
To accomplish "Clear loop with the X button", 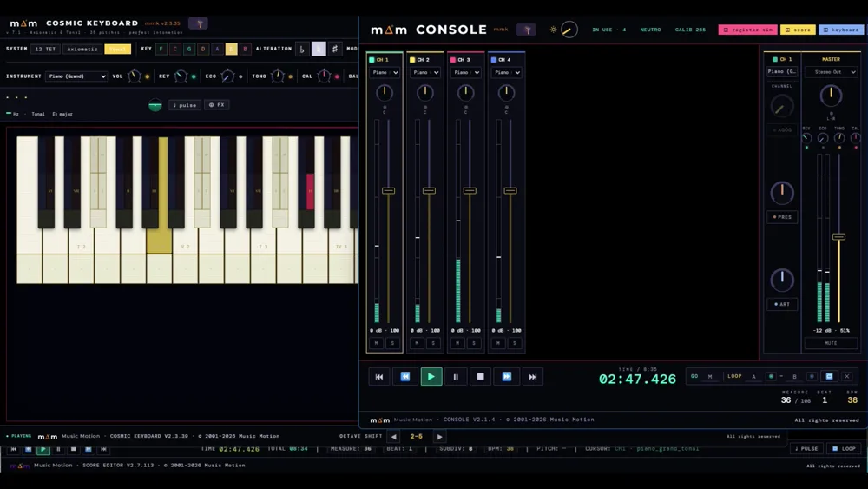I will (x=847, y=376).
